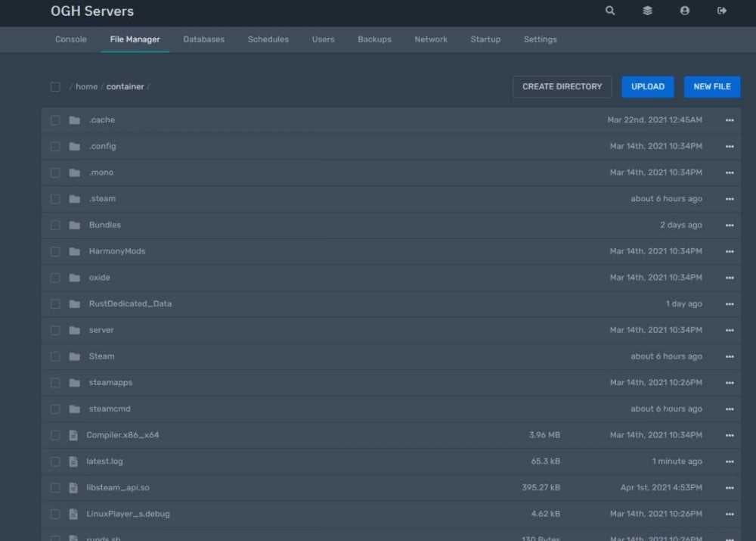Open the server list layers icon
The width and height of the screenshot is (756, 541).
pos(647,11)
